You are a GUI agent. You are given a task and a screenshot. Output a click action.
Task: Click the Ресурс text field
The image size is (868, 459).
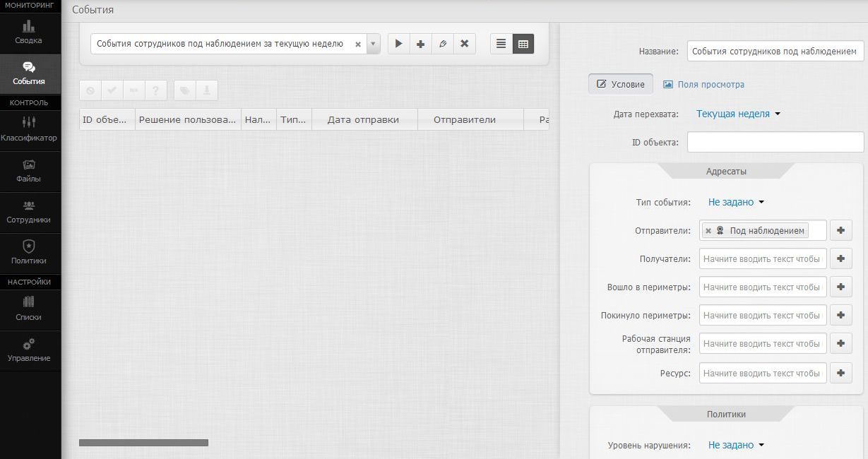coord(763,373)
